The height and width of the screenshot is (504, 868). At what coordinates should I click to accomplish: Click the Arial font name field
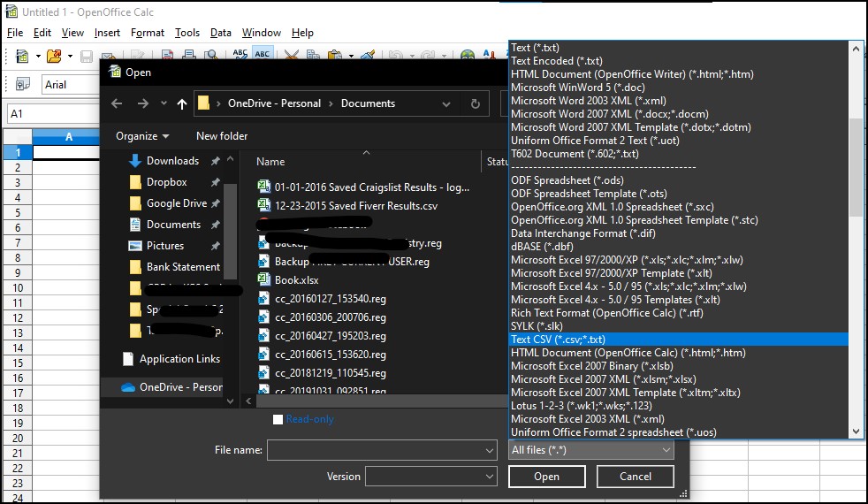coord(71,85)
